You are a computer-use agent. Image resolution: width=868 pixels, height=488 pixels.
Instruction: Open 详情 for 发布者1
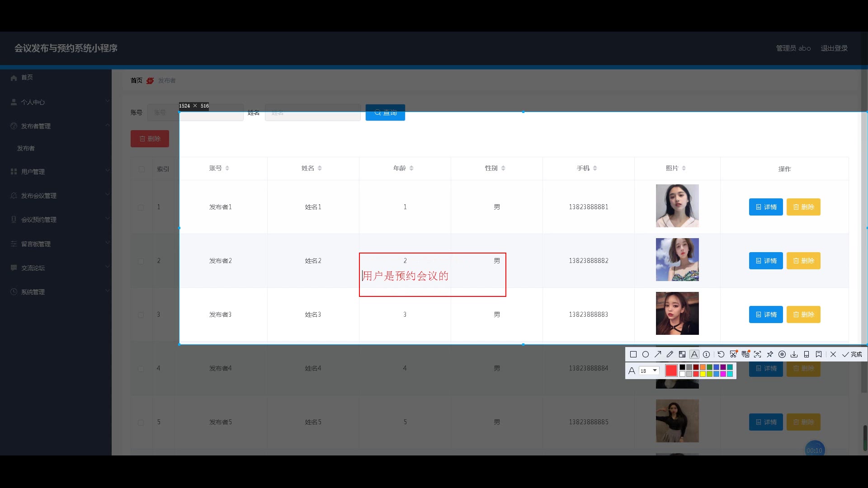(766, 207)
